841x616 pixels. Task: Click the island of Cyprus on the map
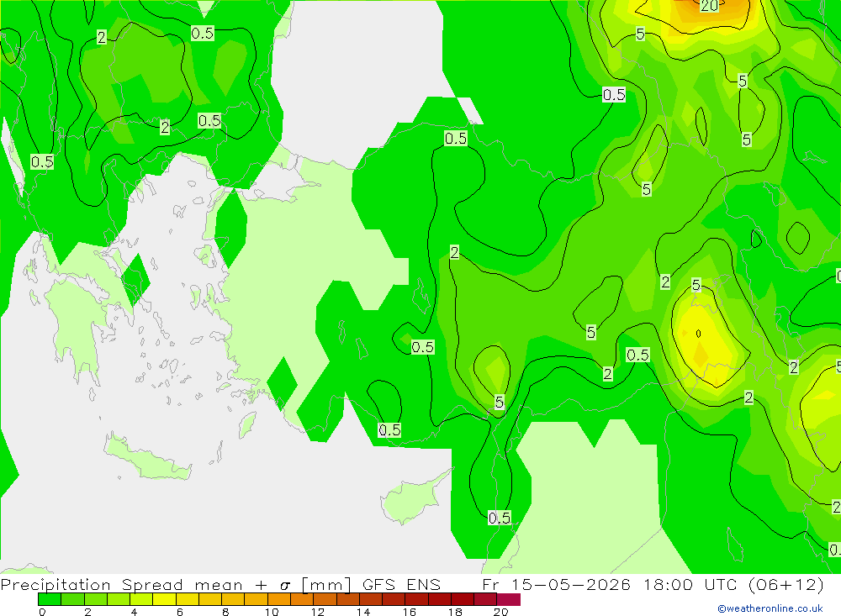(410, 500)
